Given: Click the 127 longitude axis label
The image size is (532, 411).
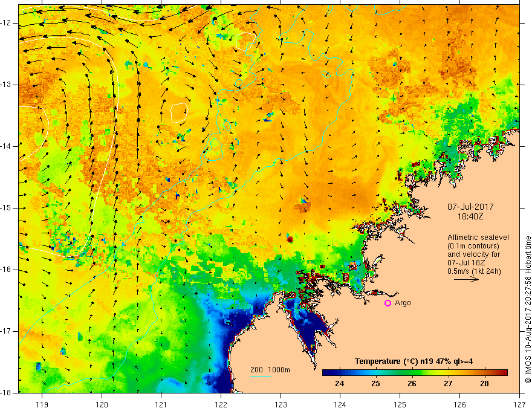Looking at the screenshot, I should point(519,404).
